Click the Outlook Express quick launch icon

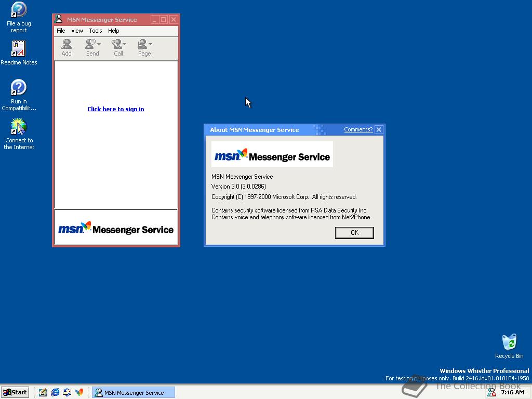(67, 393)
